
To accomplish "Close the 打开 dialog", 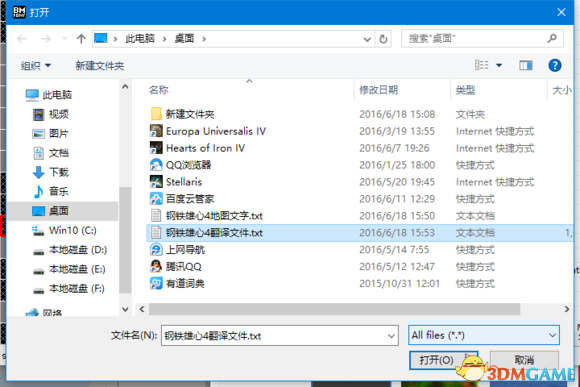I will pos(561,12).
